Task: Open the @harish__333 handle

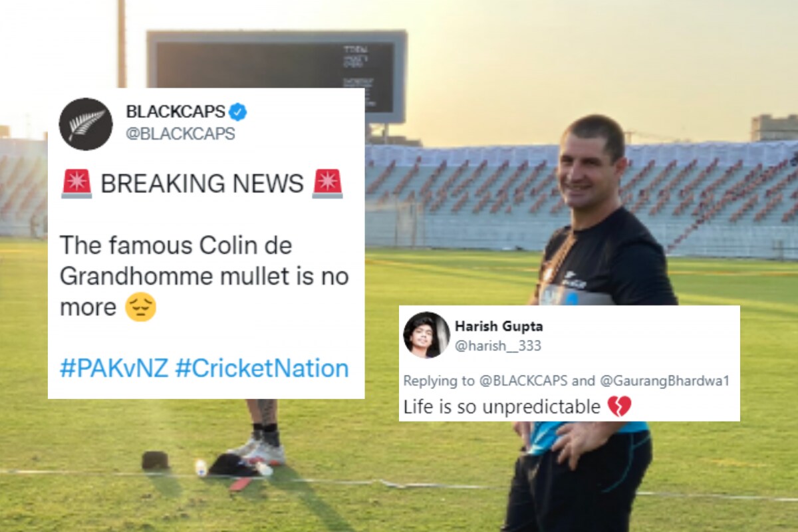Action: click(x=498, y=346)
